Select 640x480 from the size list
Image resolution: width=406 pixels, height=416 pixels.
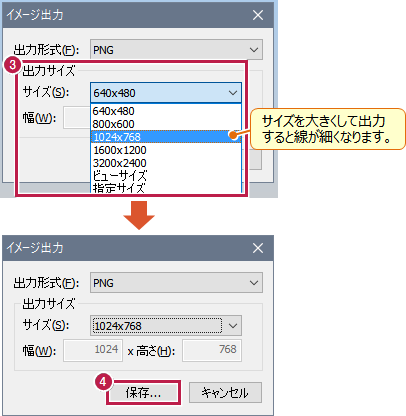(x=166, y=111)
